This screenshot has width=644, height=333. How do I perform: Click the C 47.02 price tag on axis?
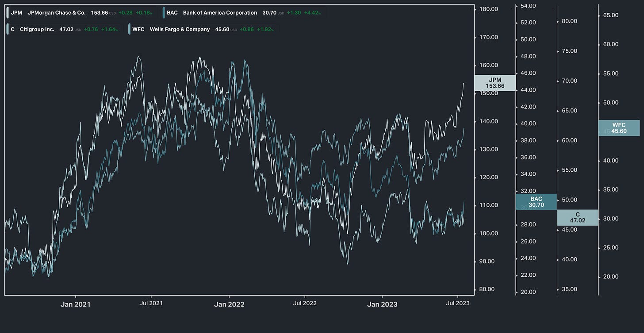(578, 217)
